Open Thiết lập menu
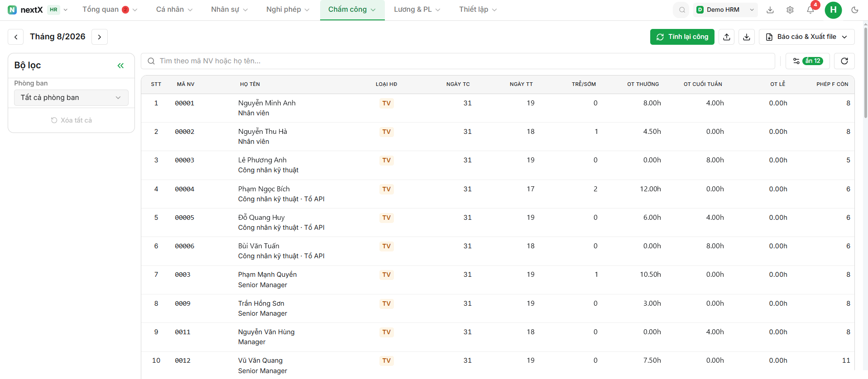This screenshot has width=868, height=379. tap(478, 9)
